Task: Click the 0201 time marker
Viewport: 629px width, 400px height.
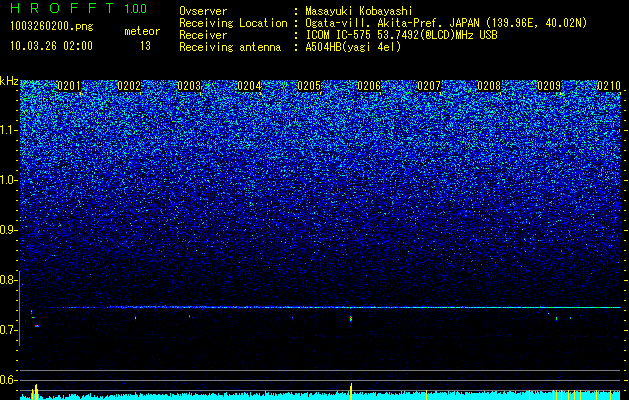Action: 69,86
